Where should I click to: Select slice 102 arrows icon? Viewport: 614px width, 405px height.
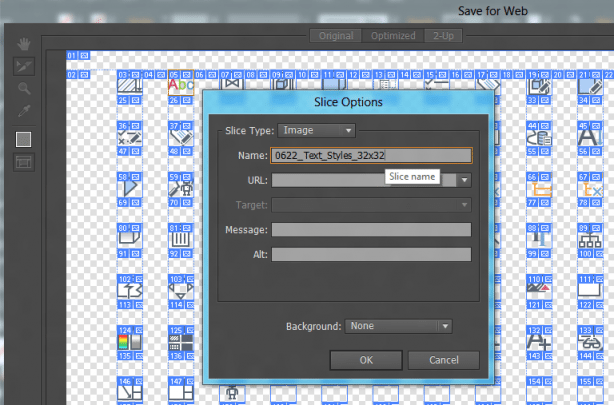tap(130, 291)
